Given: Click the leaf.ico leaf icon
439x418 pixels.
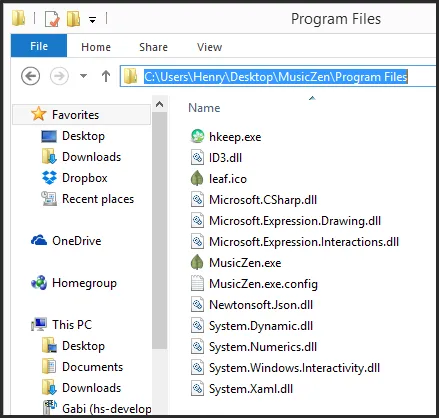Looking at the screenshot, I should click(x=197, y=178).
